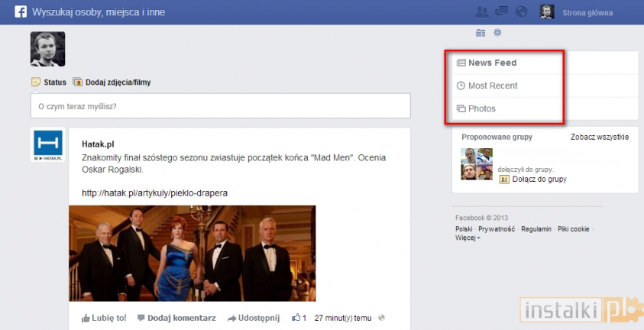Viewport: 644px width, 330px height.
Task: Click Dołącz do grupy button
Action: 533,180
